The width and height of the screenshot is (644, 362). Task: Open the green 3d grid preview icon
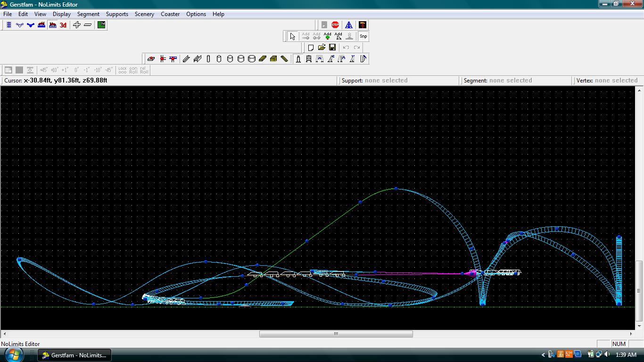pos(101,25)
